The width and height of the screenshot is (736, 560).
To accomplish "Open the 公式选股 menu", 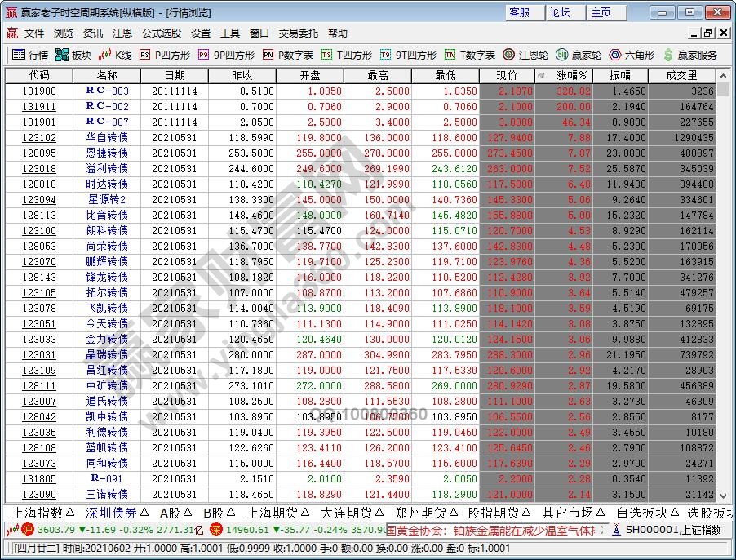I will 162,33.
